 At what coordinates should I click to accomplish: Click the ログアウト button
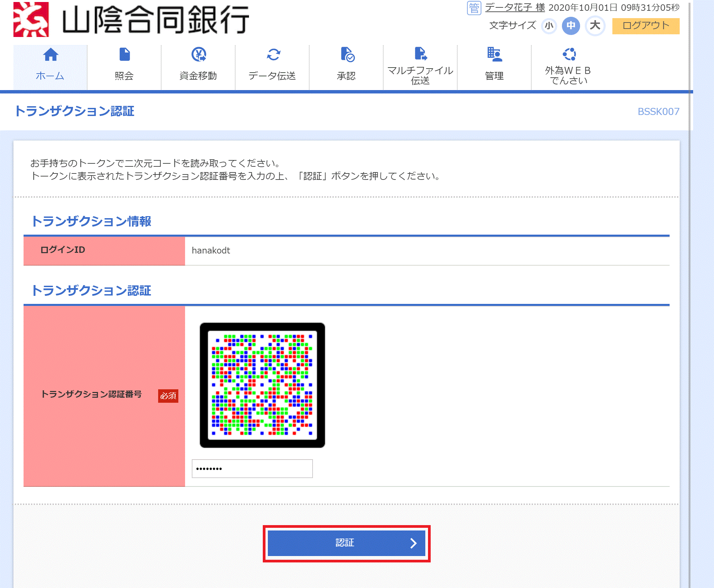[x=646, y=26]
